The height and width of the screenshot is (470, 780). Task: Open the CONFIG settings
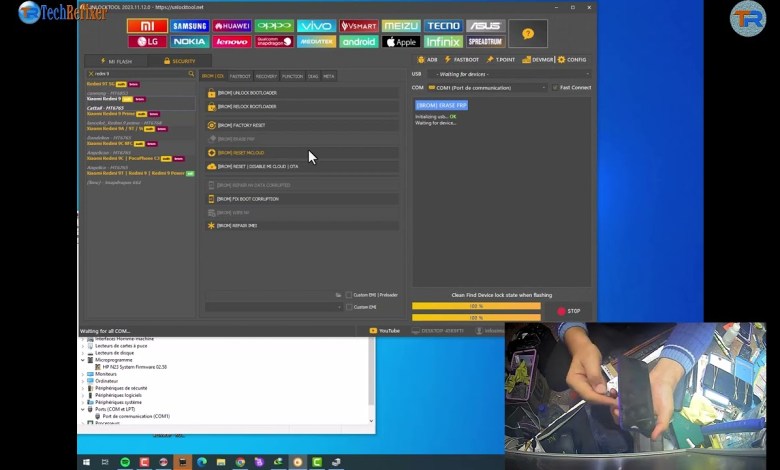[x=572, y=60]
